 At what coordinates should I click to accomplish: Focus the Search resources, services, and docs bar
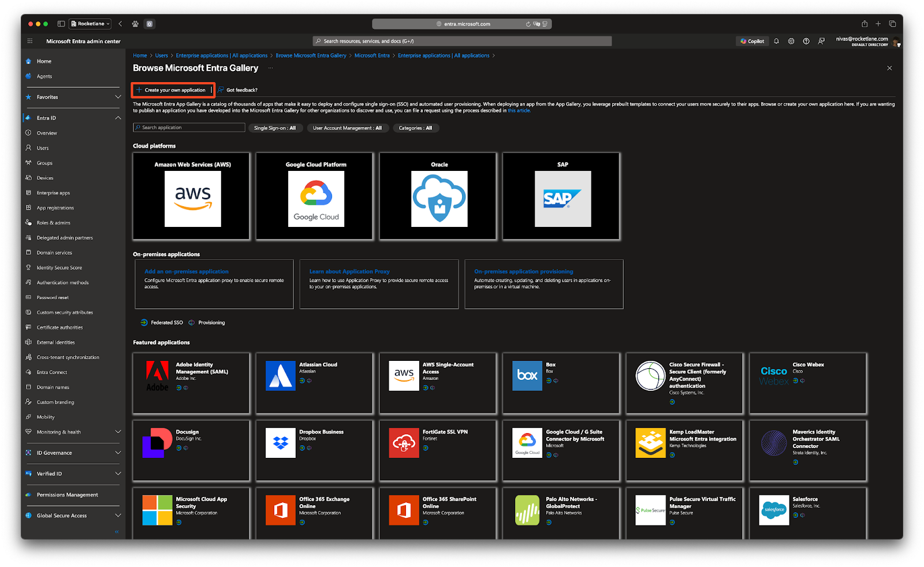pyautogui.click(x=462, y=41)
